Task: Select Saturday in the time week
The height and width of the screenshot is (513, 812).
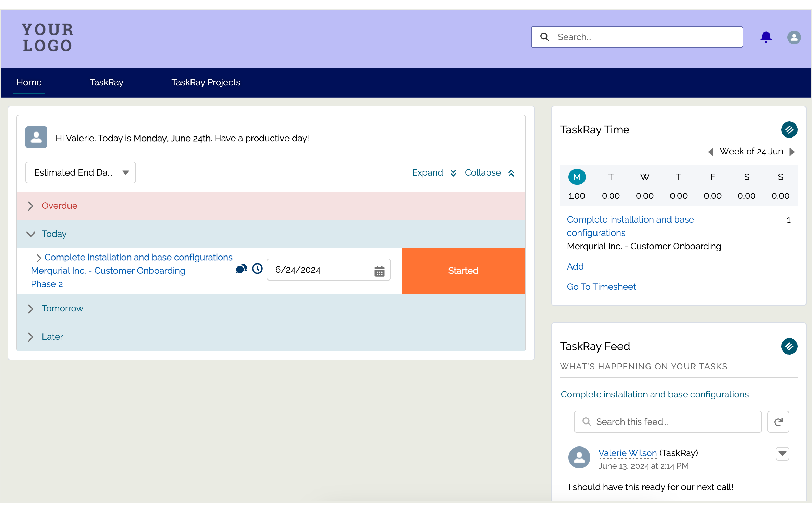Action: point(746,177)
